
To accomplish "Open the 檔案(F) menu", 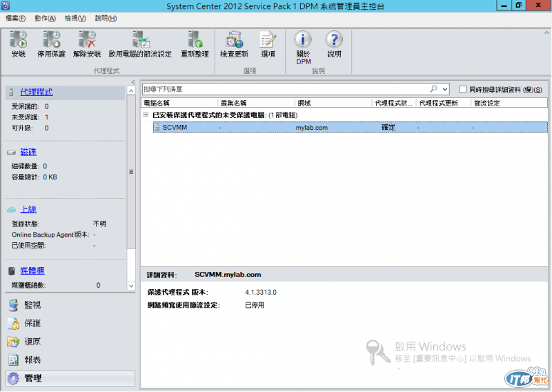I will point(15,19).
